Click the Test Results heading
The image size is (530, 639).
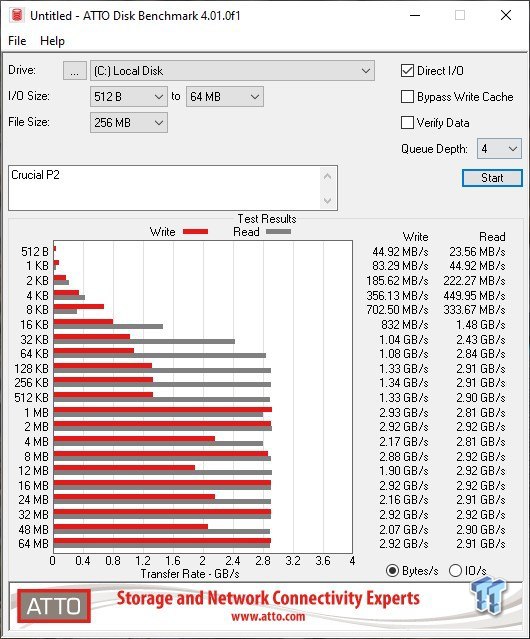267,219
